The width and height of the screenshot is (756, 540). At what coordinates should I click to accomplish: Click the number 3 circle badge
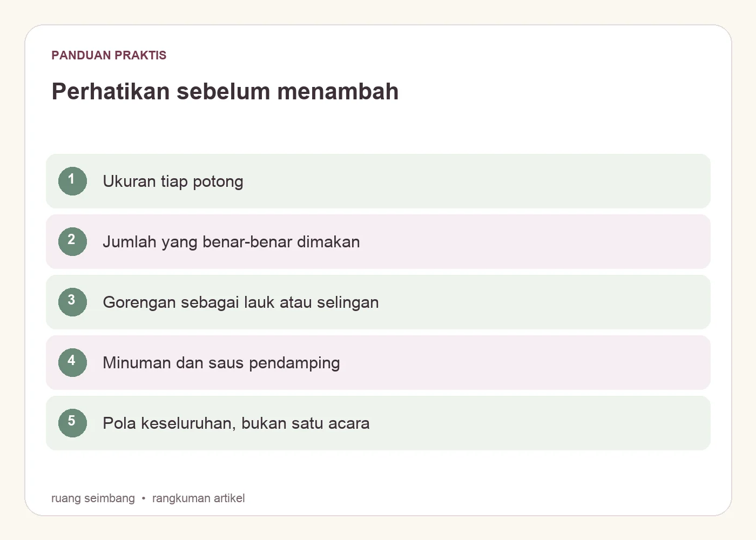pos(72,302)
